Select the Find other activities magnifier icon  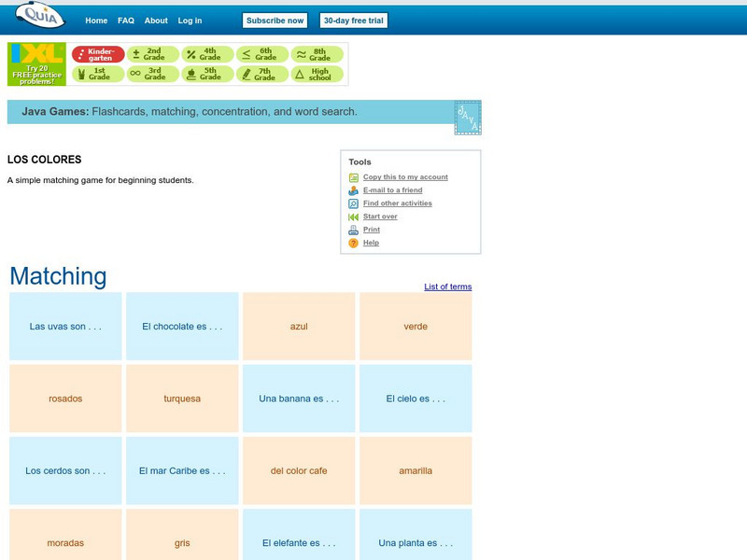tap(353, 203)
